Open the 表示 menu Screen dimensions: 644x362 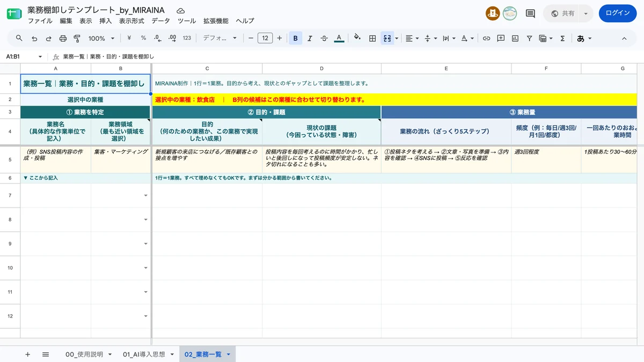coord(86,21)
